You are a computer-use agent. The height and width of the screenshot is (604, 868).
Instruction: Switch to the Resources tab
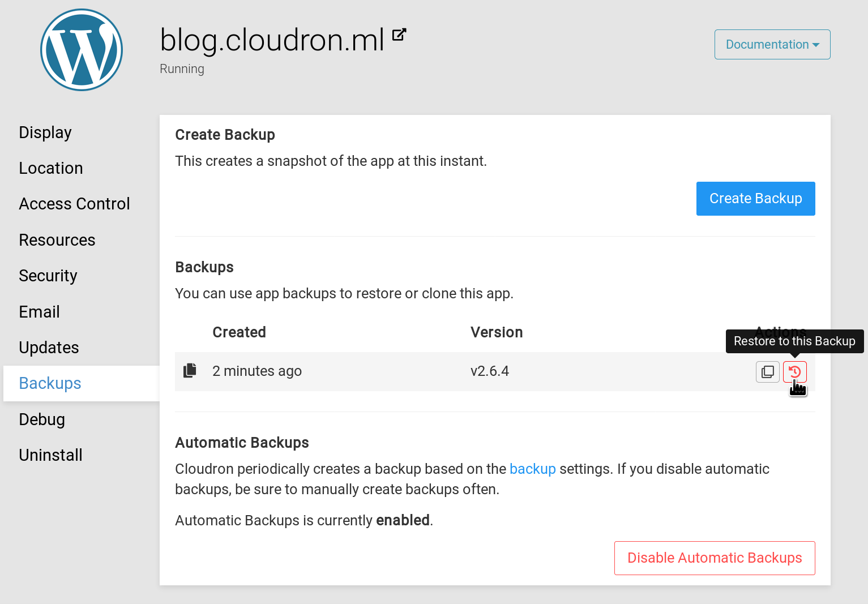57,240
